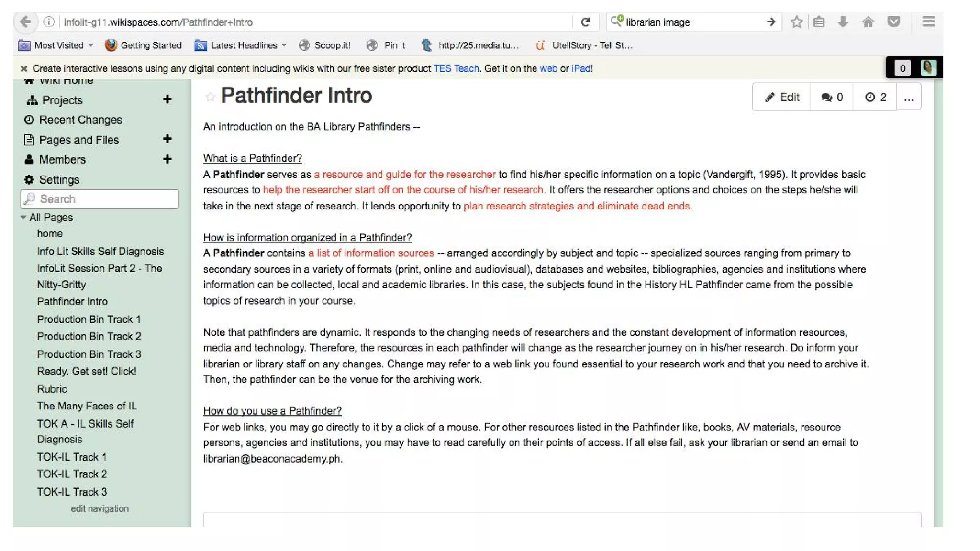Click plus beside Pages and Files

167,139
